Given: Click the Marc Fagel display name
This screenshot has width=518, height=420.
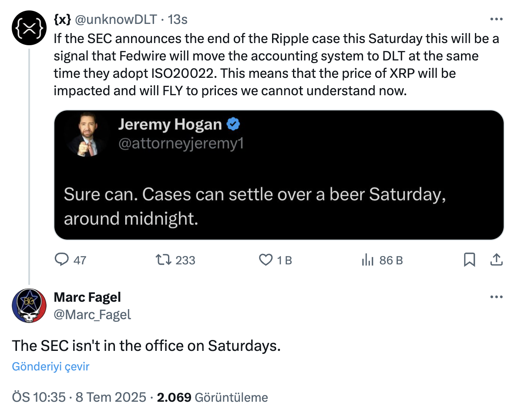Looking at the screenshot, I should (x=87, y=297).
